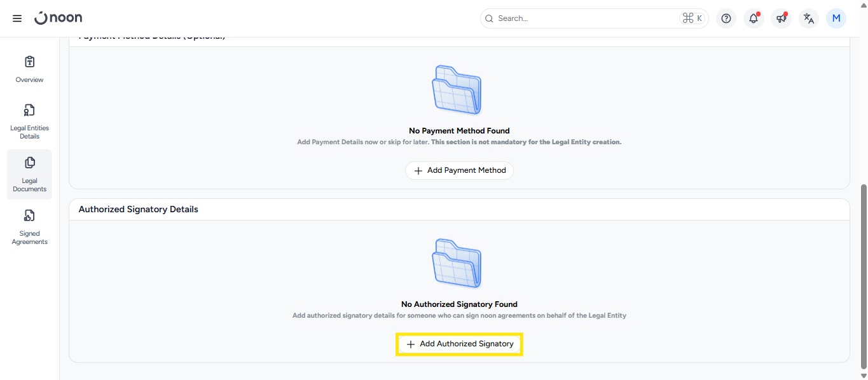Open the hamburger navigation menu
868x380 pixels.
(17, 18)
